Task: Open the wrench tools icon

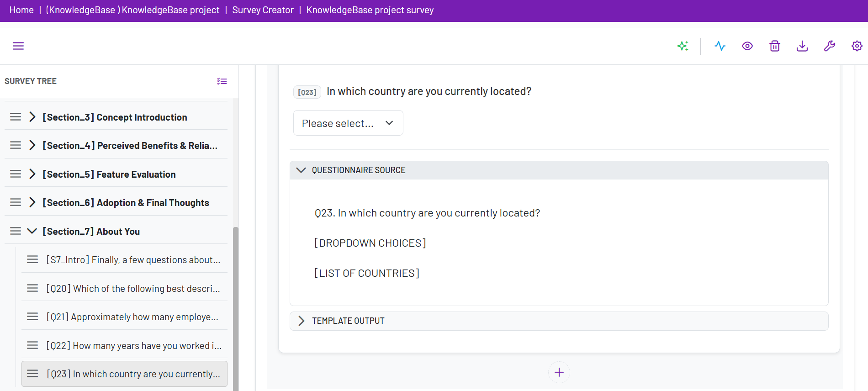Action: tap(830, 46)
